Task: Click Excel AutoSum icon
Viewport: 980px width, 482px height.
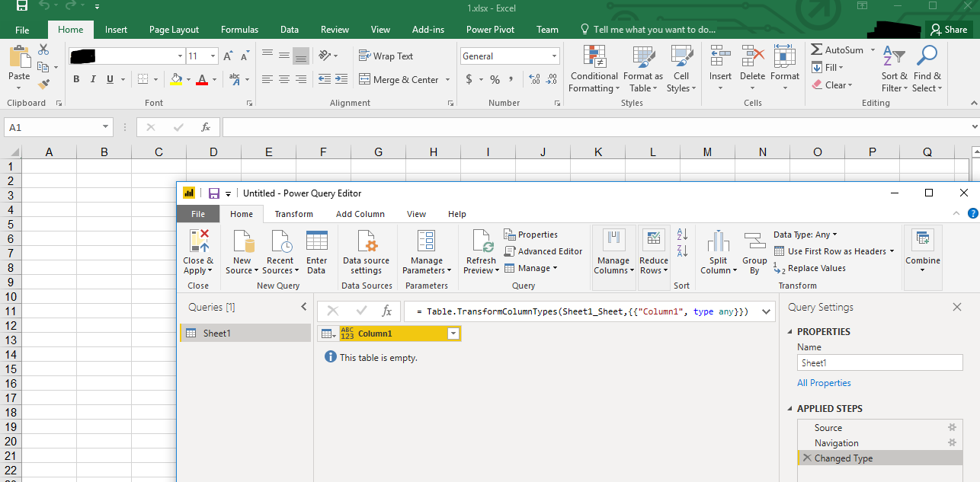Action: (x=817, y=49)
